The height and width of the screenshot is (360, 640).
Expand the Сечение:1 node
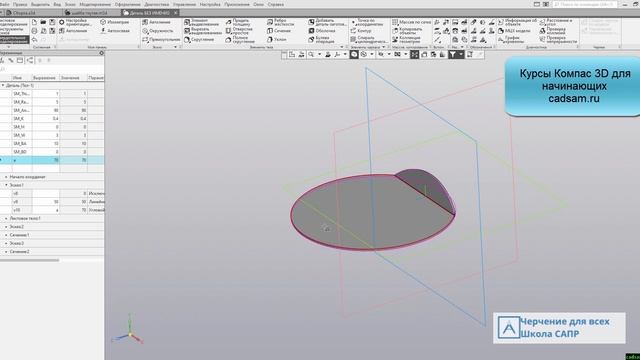point(6,235)
